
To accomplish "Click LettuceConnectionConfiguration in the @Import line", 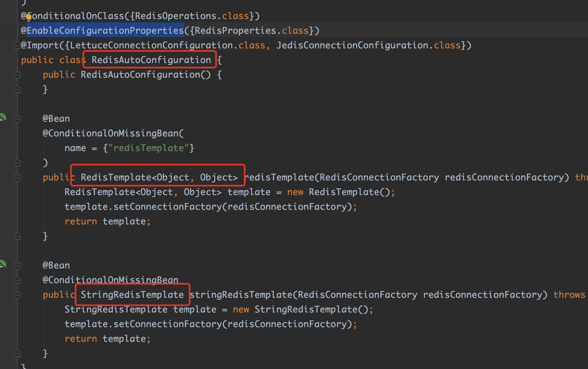I will click(151, 45).
